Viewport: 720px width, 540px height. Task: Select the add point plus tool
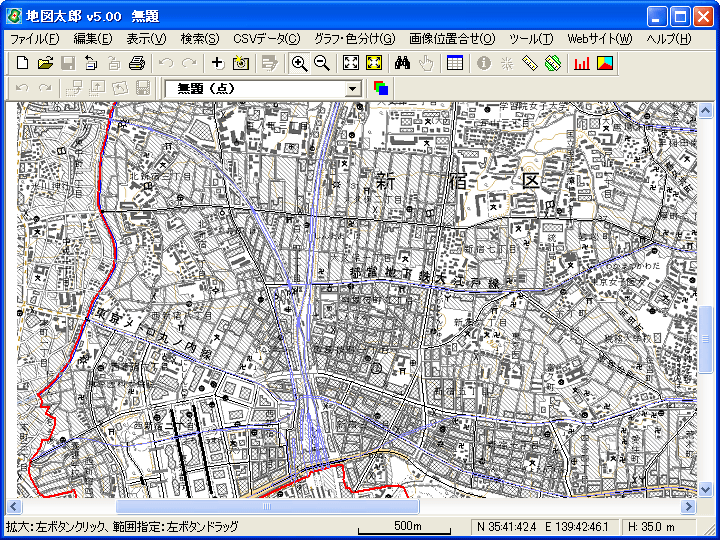pos(217,63)
